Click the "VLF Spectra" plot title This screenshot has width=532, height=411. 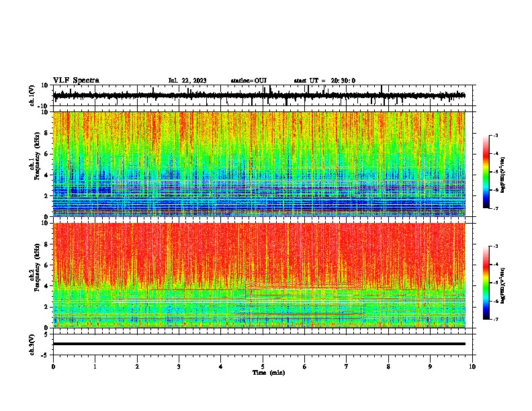point(76,81)
